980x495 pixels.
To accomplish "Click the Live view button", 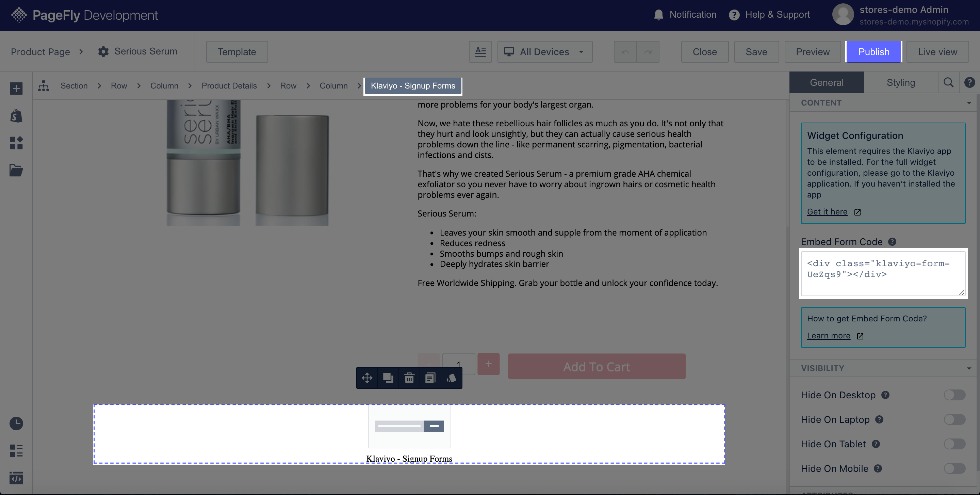I will pos(937,52).
